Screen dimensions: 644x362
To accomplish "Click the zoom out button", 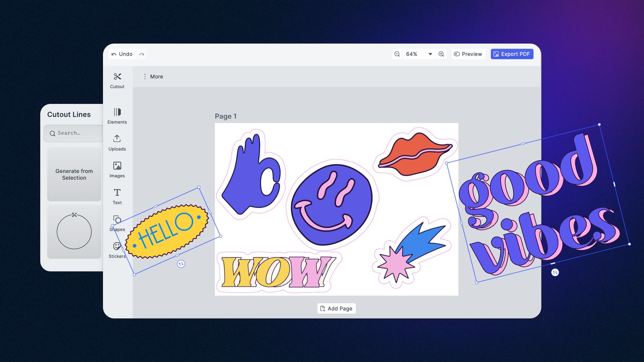I will tap(397, 54).
